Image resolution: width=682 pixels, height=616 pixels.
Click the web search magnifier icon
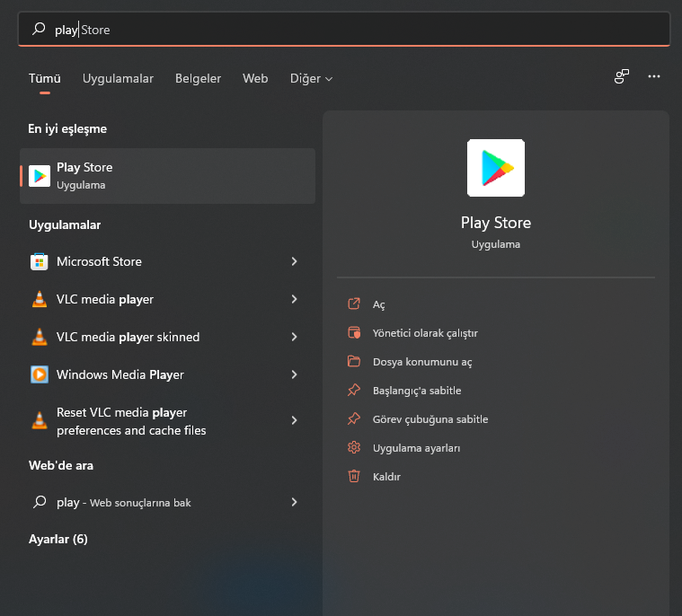[40, 502]
